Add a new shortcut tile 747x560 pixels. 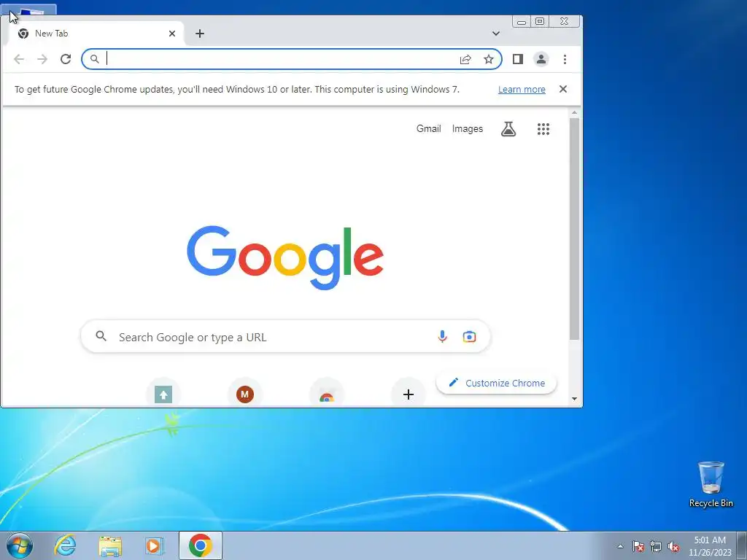409,394
